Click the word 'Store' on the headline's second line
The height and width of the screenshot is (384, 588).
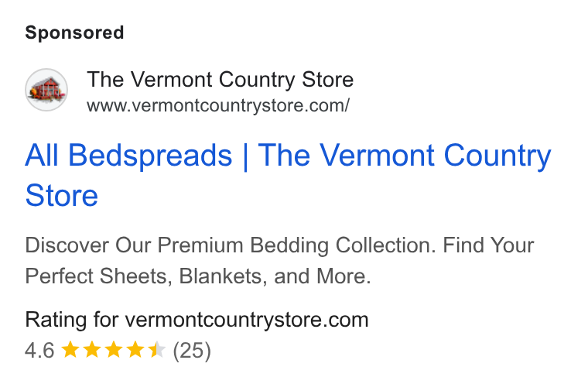point(61,196)
